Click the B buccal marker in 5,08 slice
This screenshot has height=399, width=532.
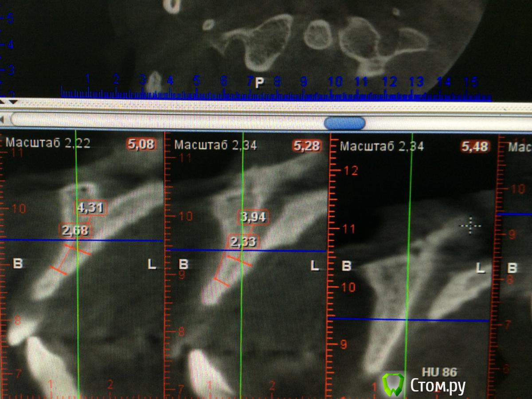pos(17,264)
